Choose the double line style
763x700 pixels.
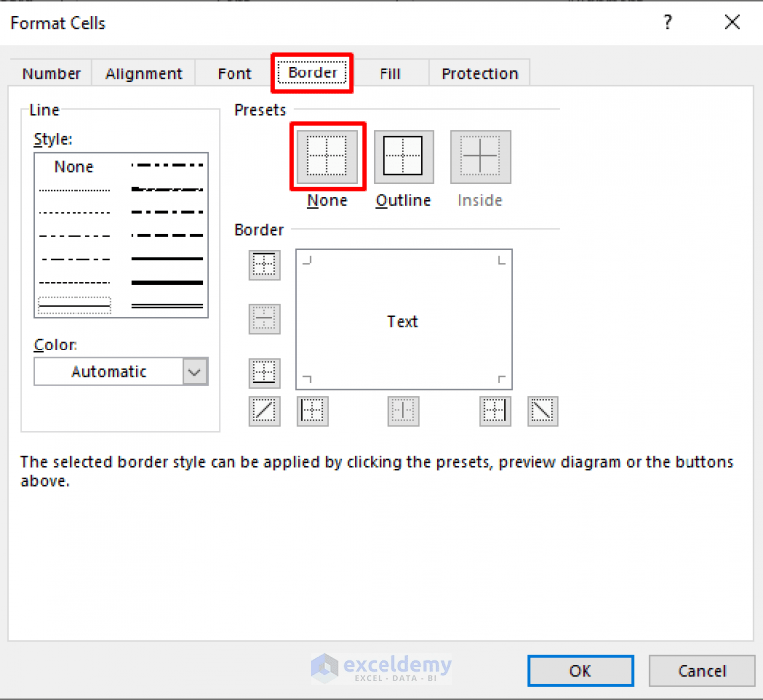pos(167,306)
